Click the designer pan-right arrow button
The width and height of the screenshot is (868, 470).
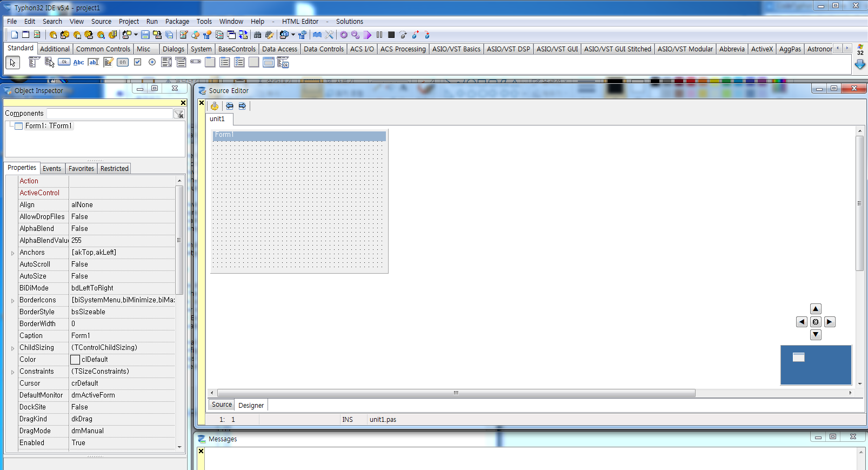pyautogui.click(x=830, y=322)
